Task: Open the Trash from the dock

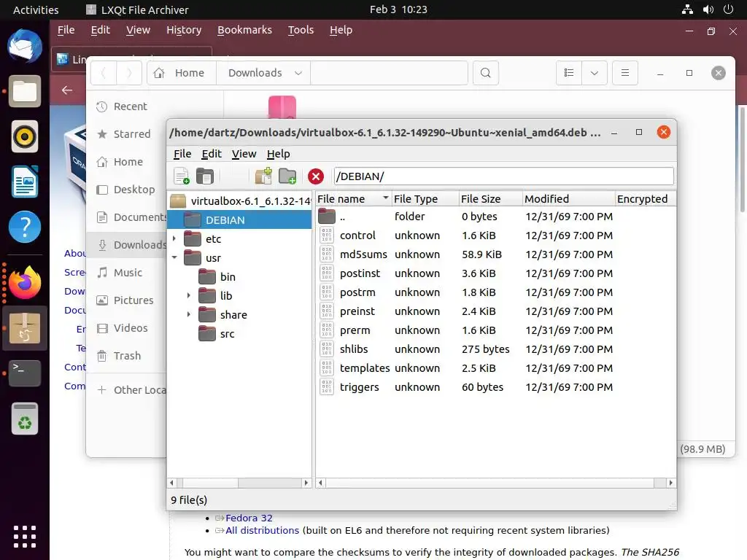Action: point(25,419)
